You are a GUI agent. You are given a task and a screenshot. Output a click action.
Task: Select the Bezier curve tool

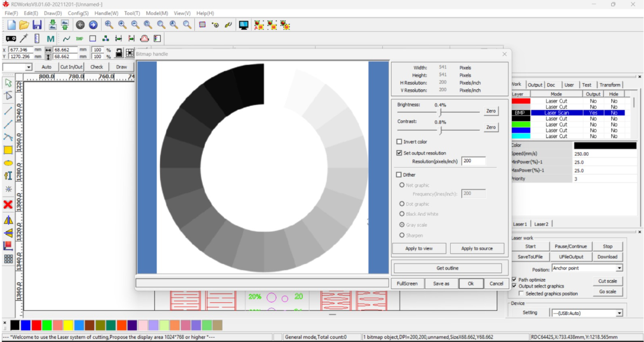8,137
